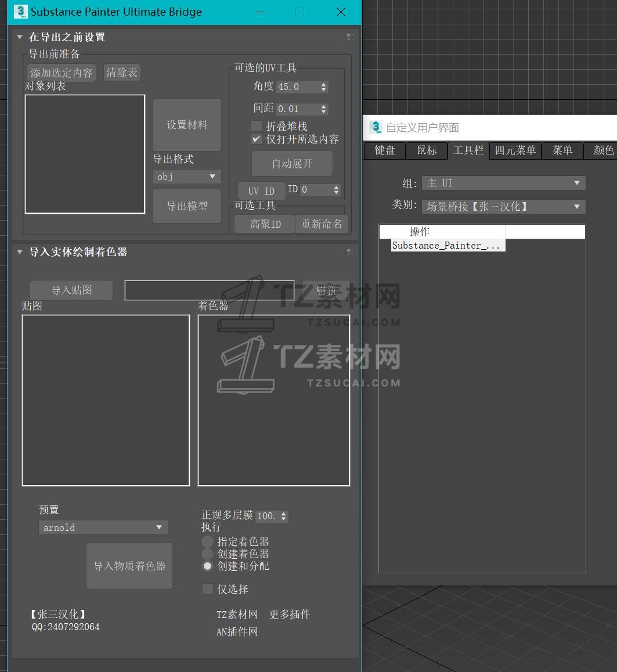The width and height of the screenshot is (617, 672).
Task: Select the Substance_Painter_... action entry
Action: pos(448,246)
